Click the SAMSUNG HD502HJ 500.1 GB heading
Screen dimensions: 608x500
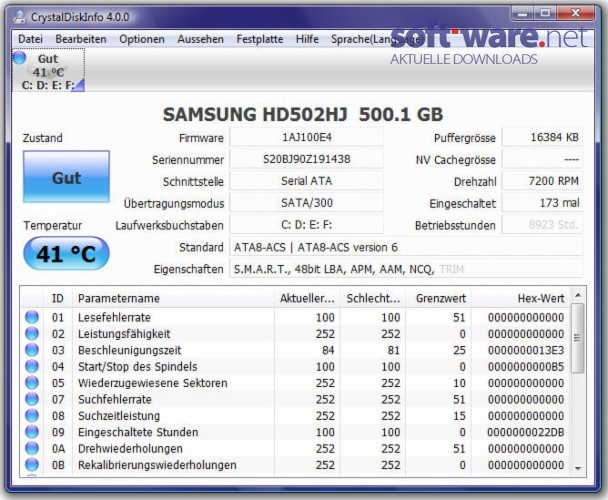(x=303, y=114)
